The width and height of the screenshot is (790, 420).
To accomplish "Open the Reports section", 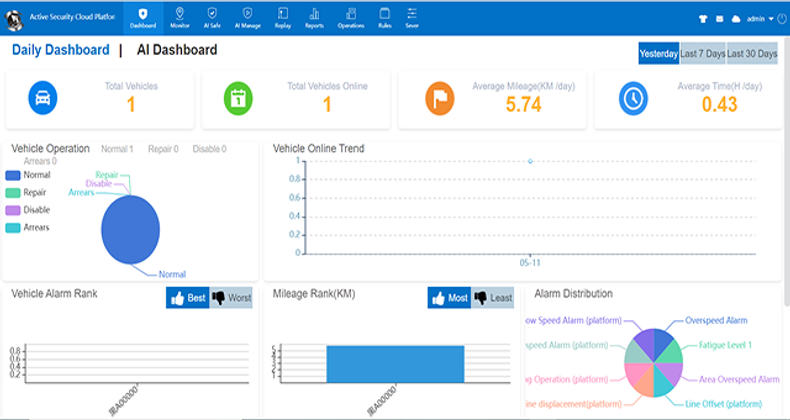I will 314,19.
